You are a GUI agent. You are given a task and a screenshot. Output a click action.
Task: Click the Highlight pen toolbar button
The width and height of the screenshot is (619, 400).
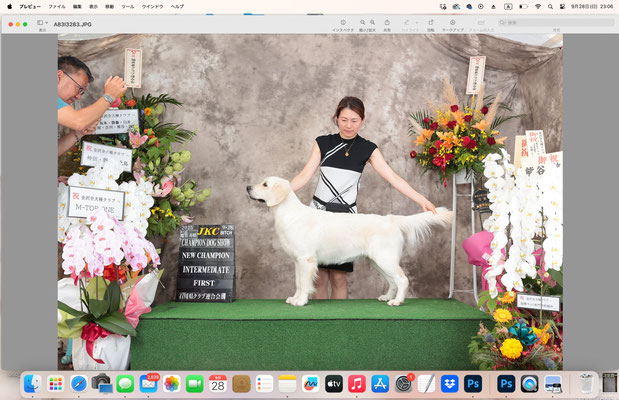(407, 23)
